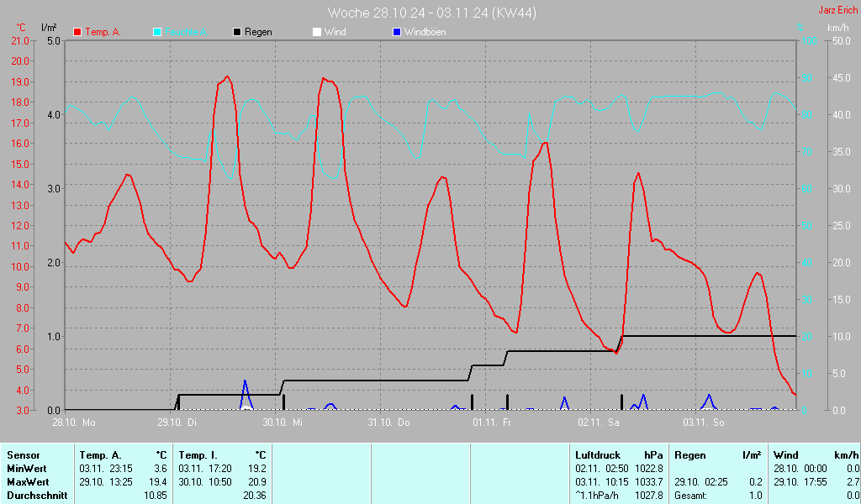Click the 'Sensor' row header in the table

click(x=24, y=455)
